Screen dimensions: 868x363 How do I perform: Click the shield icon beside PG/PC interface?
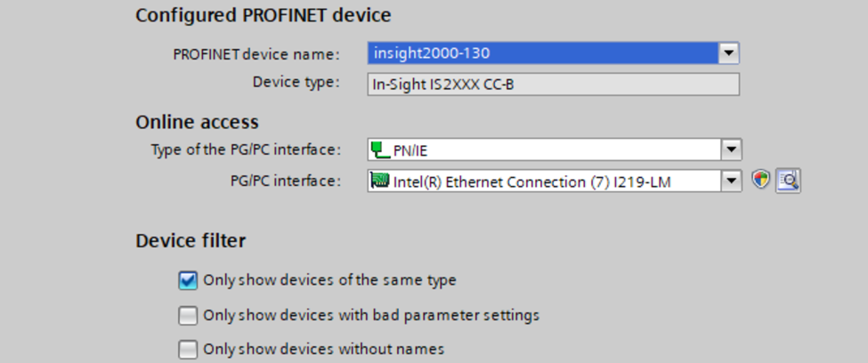pos(760,181)
